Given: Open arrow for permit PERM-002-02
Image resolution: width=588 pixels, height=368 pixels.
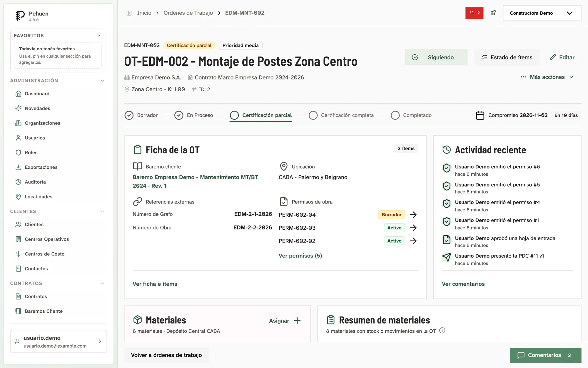Looking at the screenshot, I should [413, 241].
